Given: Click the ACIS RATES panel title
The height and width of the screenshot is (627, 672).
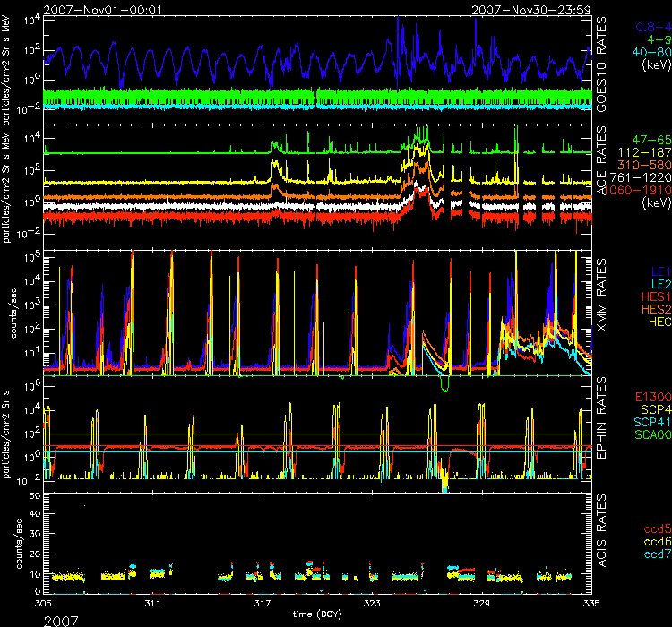Looking at the screenshot, I should (x=602, y=530).
